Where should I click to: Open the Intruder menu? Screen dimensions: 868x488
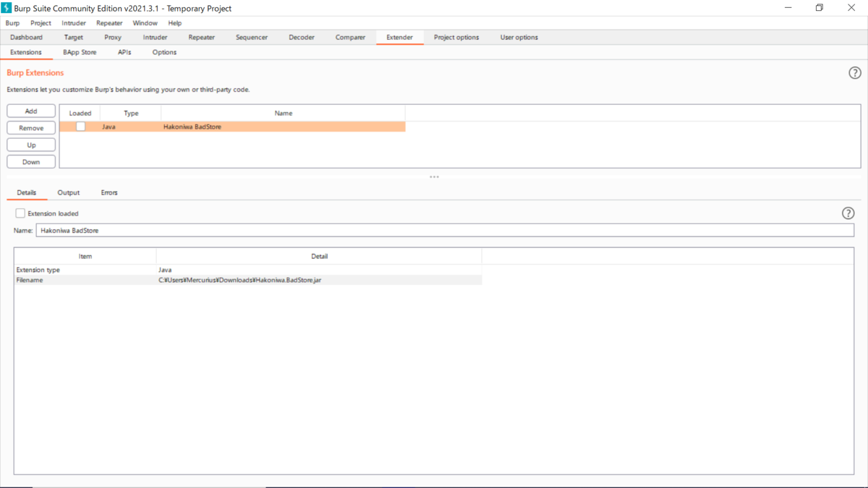[74, 23]
